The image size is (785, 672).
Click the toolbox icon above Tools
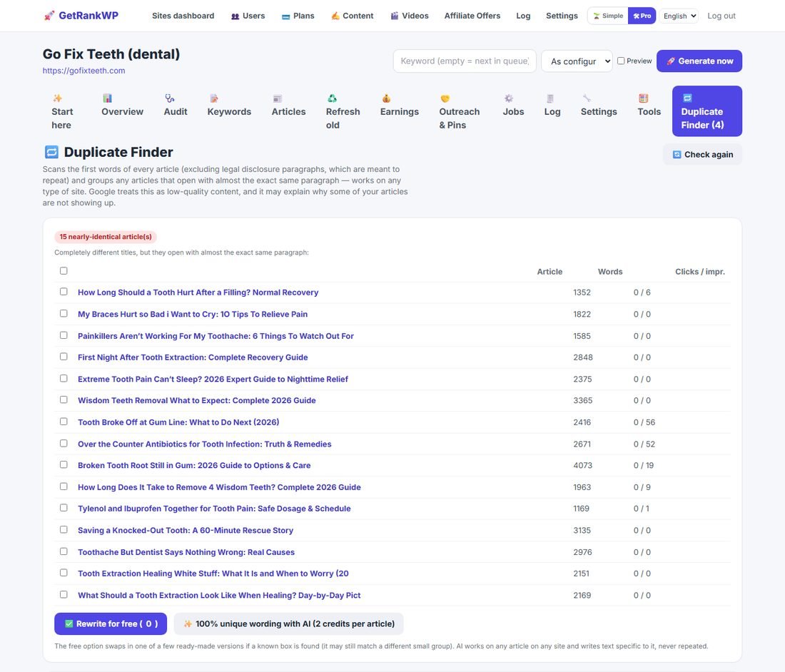[x=643, y=98]
